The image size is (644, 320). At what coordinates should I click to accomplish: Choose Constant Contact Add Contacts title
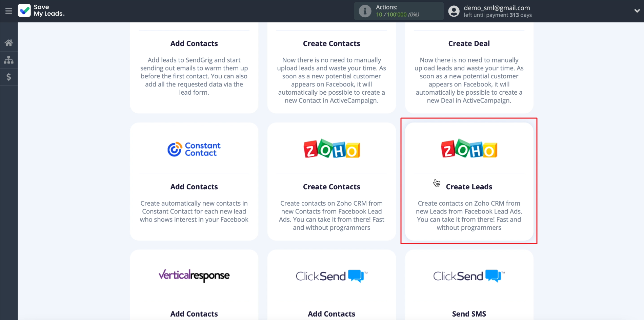194,187
